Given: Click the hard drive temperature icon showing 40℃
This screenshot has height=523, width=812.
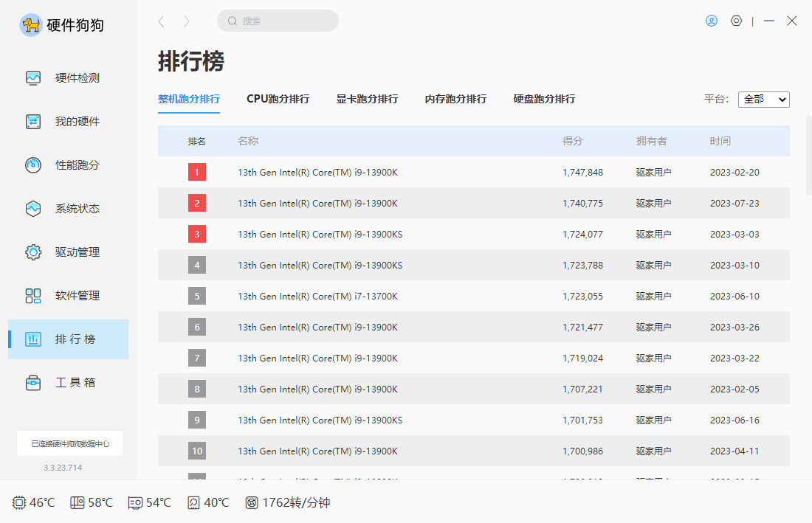Looking at the screenshot, I should click(x=193, y=502).
